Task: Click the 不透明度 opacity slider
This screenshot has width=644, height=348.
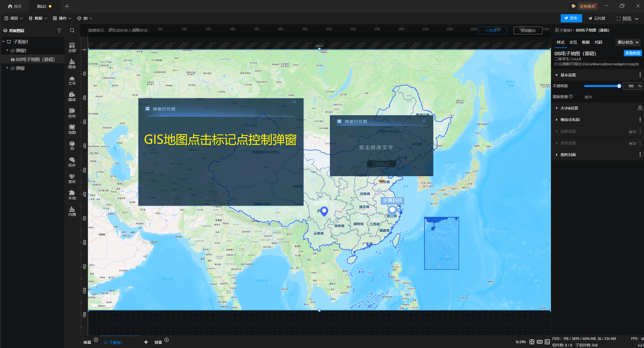Action: pyautogui.click(x=602, y=86)
